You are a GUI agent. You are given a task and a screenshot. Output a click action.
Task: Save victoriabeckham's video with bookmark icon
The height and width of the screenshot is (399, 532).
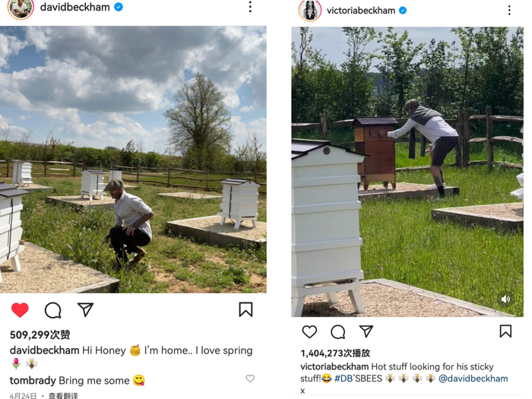click(x=505, y=331)
